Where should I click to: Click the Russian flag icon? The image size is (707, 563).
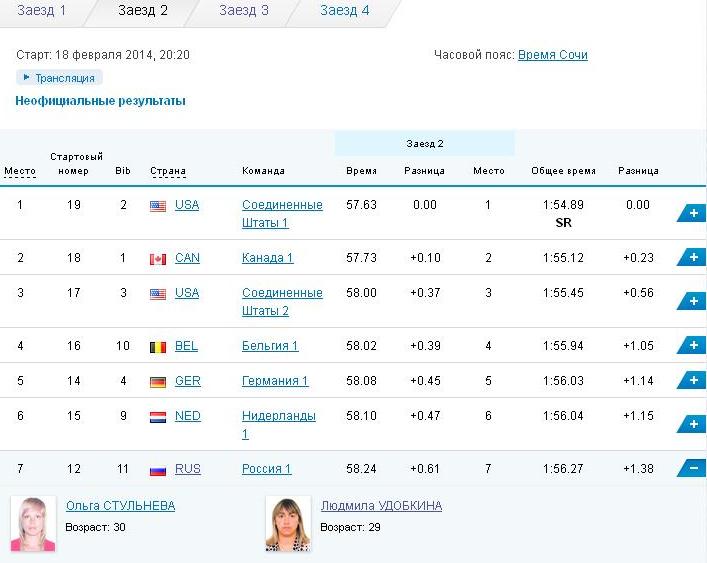pyautogui.click(x=158, y=471)
